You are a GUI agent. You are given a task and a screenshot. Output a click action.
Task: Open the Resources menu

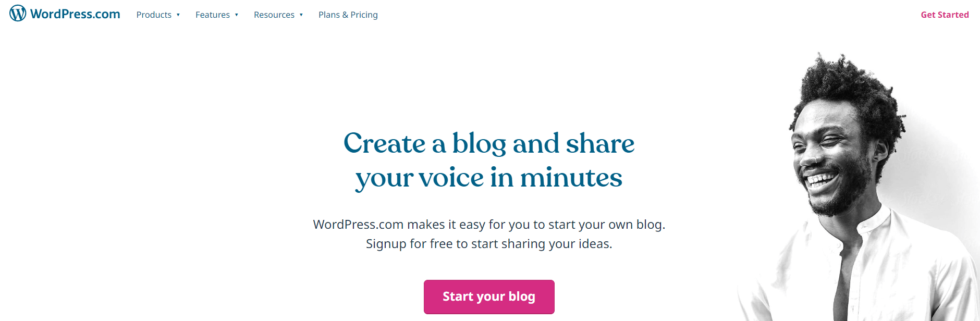(274, 15)
